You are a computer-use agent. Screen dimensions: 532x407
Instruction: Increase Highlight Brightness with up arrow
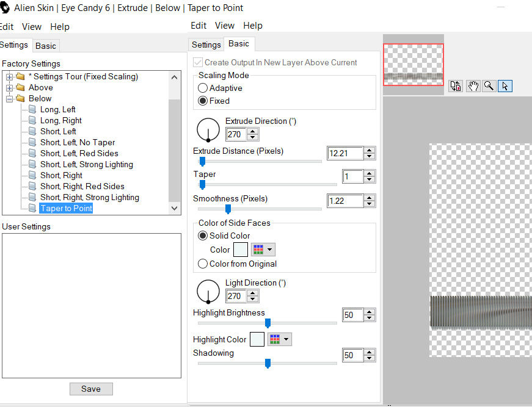tap(370, 312)
